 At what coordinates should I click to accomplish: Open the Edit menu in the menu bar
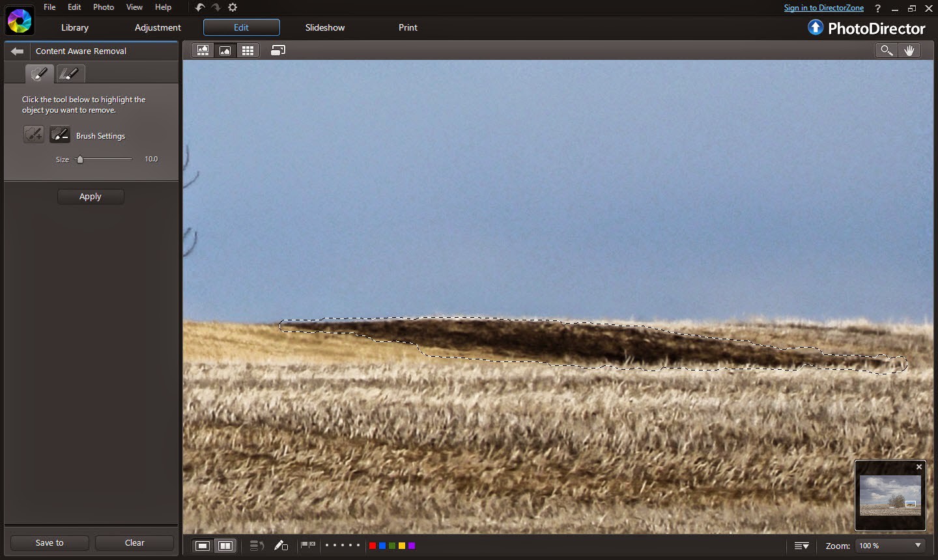tap(74, 7)
